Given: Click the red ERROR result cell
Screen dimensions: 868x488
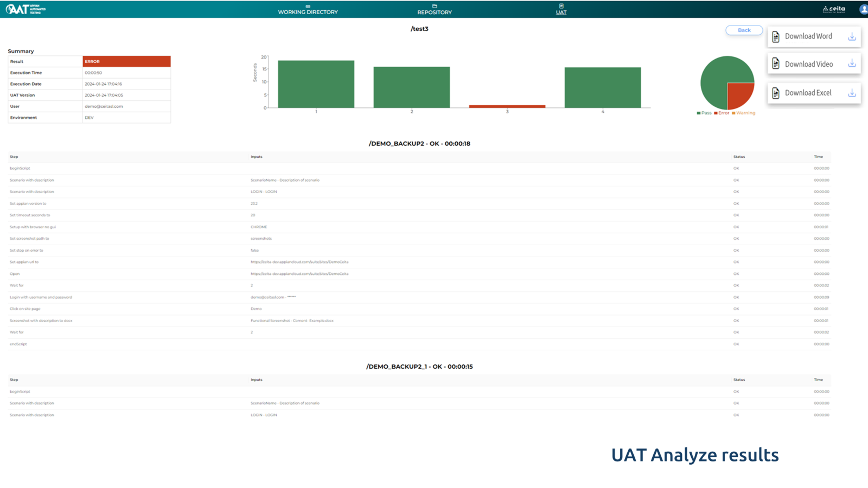Looking at the screenshot, I should point(126,61).
